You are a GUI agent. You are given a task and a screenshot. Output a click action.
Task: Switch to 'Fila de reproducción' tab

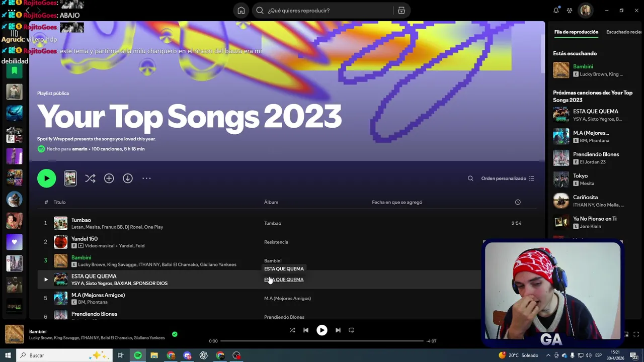tap(576, 32)
